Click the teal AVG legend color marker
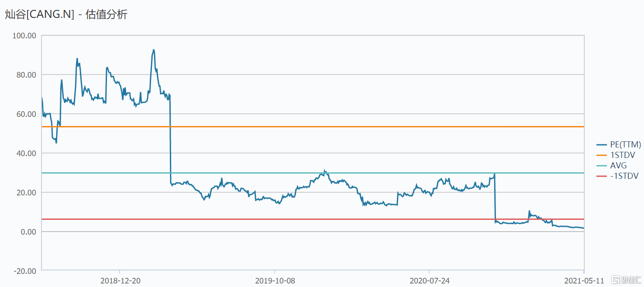 (x=602, y=166)
